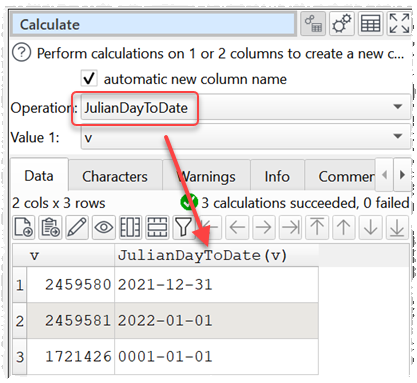417x383 pixels.
Task: Click the up arrow move row icon
Action: coord(344,227)
